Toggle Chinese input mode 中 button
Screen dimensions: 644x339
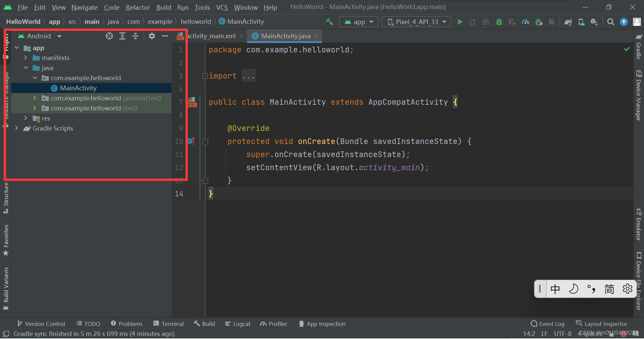(555, 289)
